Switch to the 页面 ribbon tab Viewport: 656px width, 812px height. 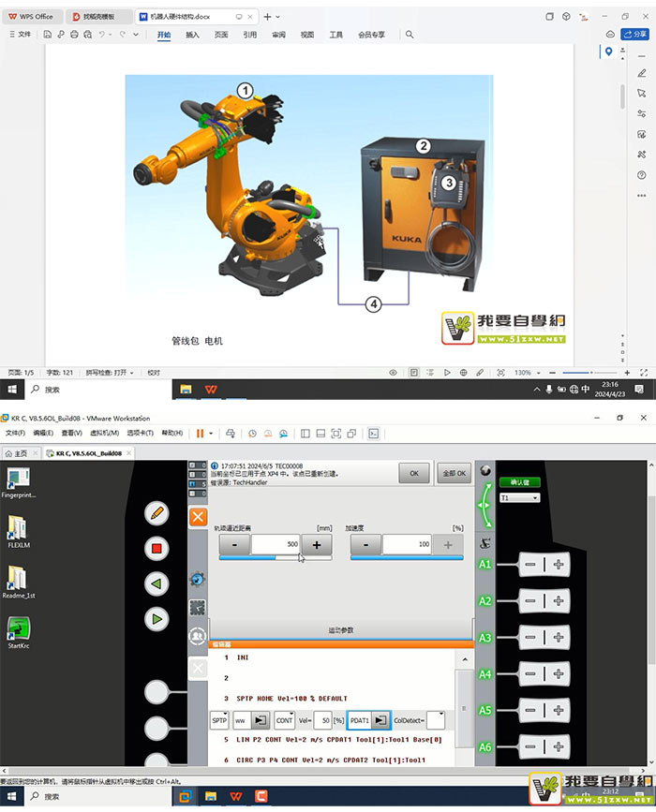click(221, 34)
